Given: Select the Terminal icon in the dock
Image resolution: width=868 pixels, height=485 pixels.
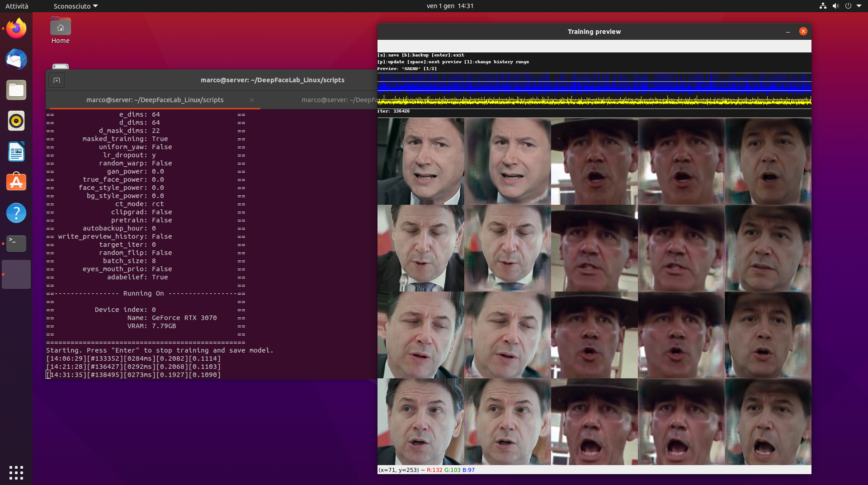Looking at the screenshot, I should [x=16, y=244].
